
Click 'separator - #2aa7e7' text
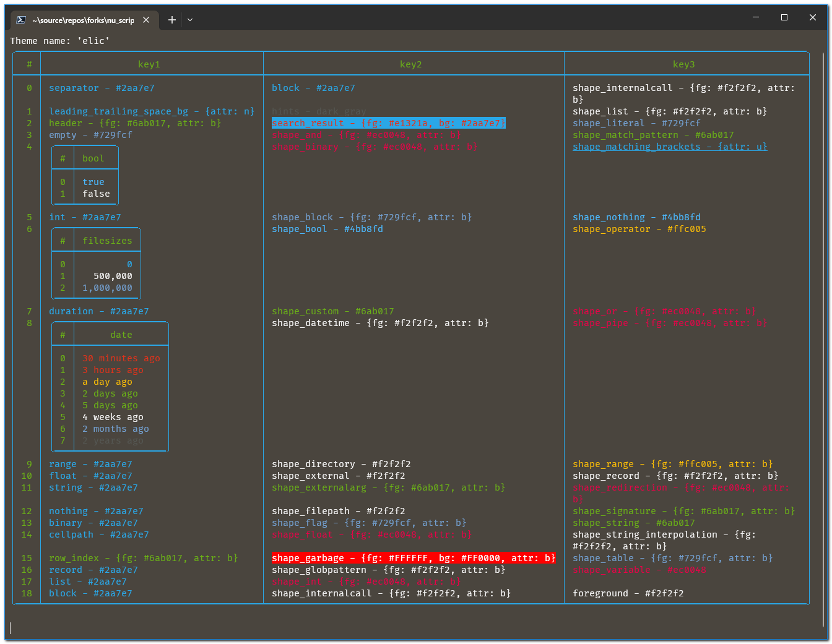102,88
